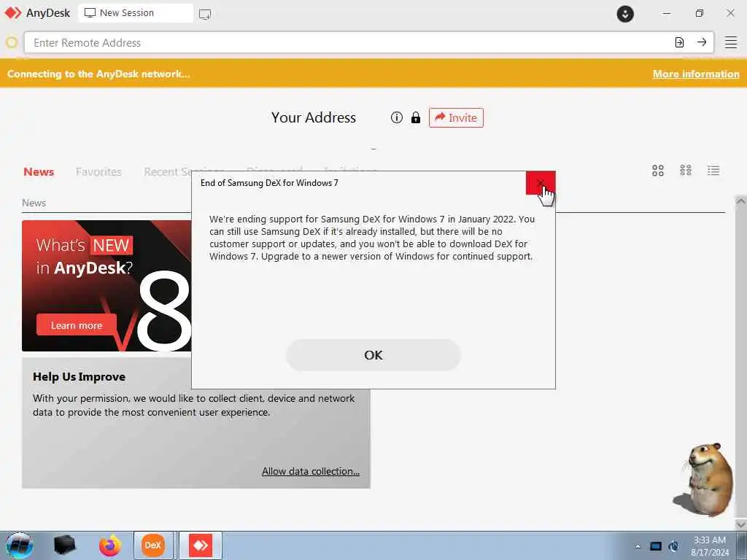Click OK in the Samsung DeX dialog

[x=373, y=355]
